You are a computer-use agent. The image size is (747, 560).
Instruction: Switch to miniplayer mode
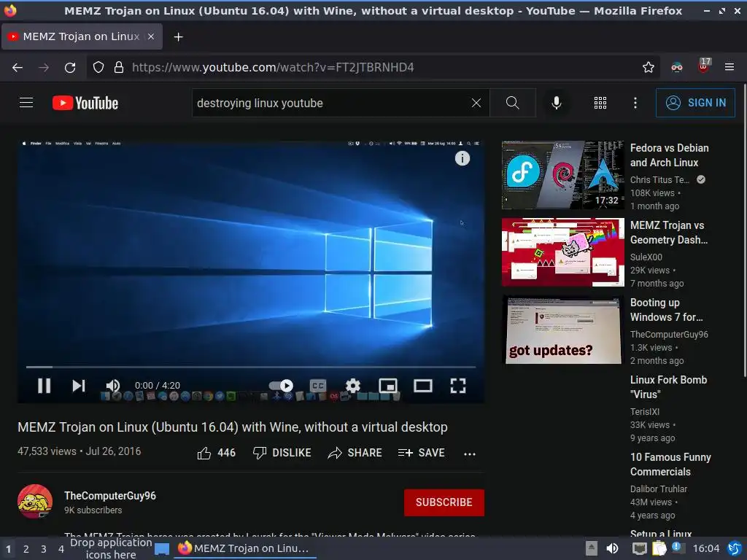[388, 386]
